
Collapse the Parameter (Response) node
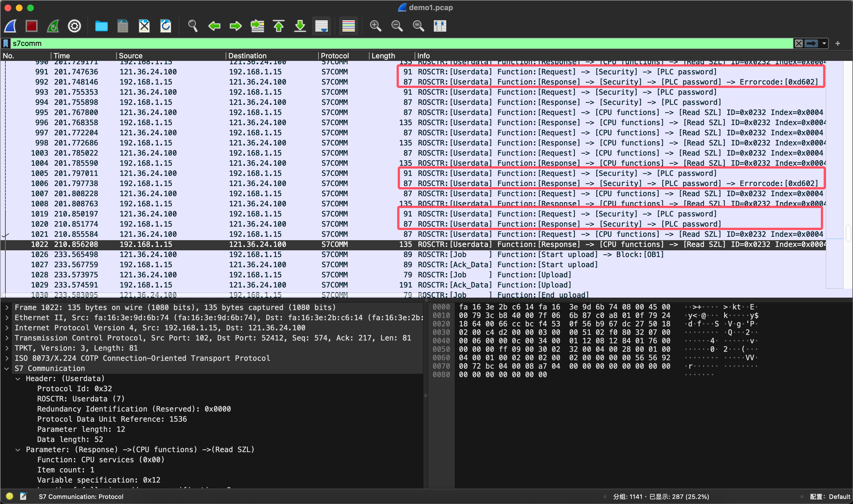[x=18, y=450]
